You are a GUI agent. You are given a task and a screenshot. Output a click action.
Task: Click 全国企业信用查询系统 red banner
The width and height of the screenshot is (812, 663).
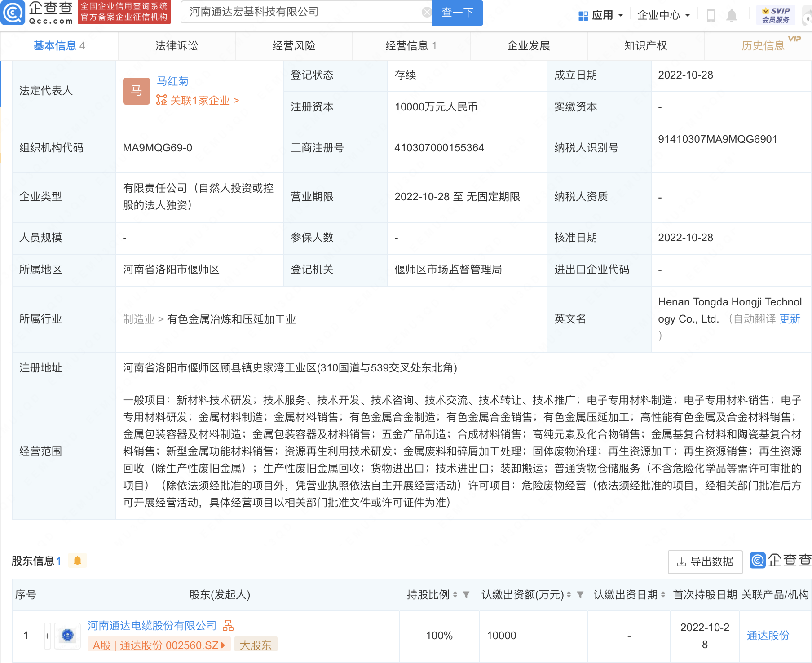[124, 13]
